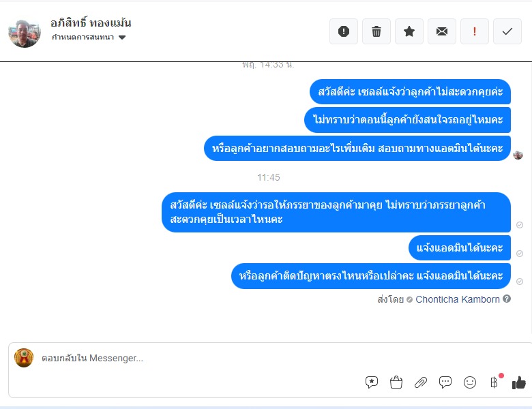Image resolution: width=532 pixels, height=409 pixels.
Task: Mark conversation as done with checkmark
Action: 507,31
